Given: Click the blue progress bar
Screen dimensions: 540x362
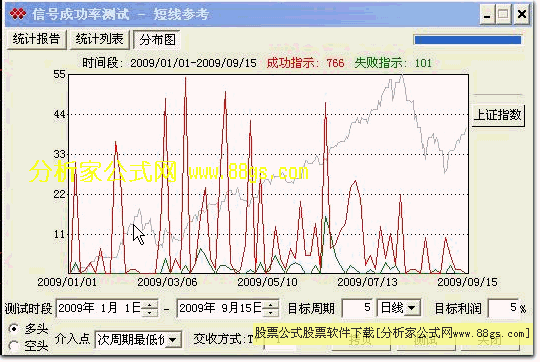Looking at the screenshot, I should coord(468,40).
